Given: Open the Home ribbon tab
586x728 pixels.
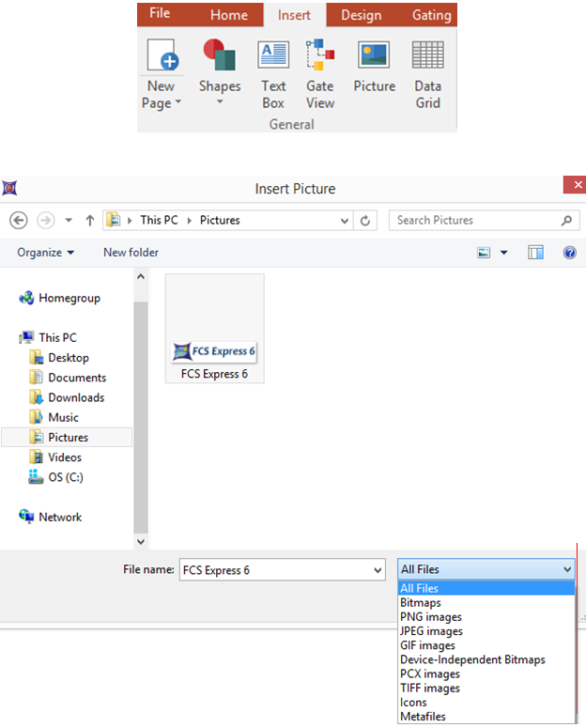Looking at the screenshot, I should click(229, 15).
